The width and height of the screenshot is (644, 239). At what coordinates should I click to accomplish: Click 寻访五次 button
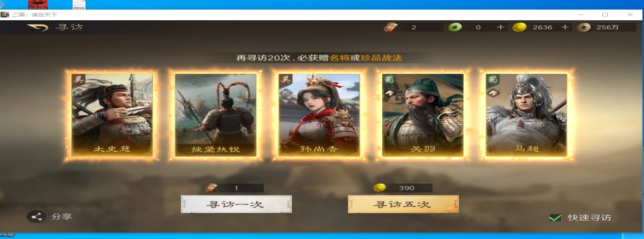[x=404, y=204]
